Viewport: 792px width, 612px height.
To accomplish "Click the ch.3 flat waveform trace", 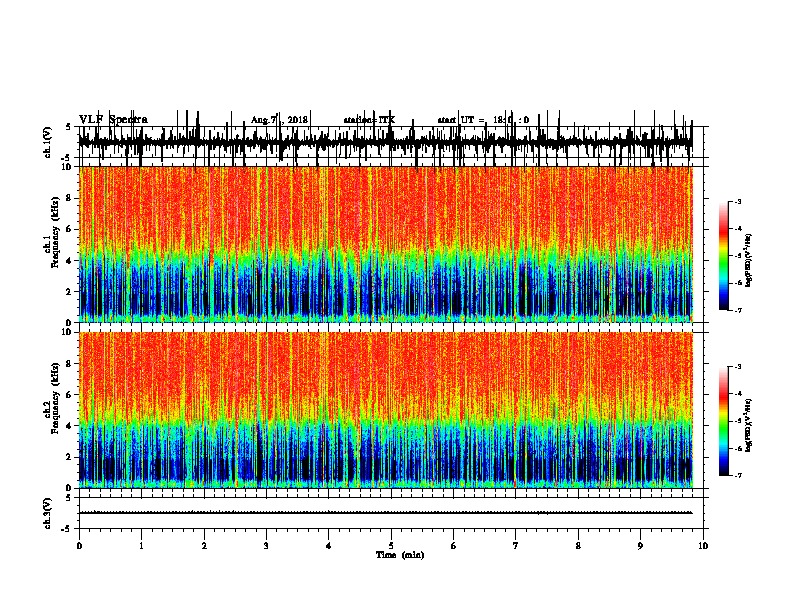I will coord(386,513).
